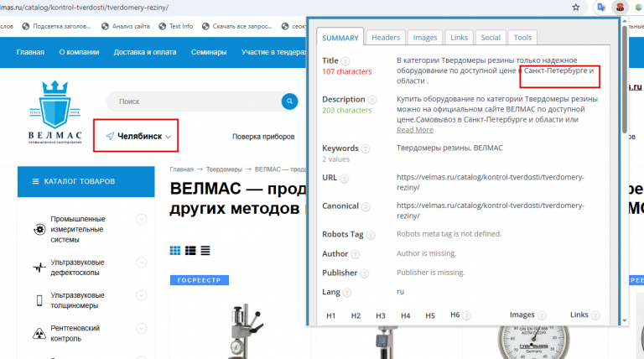This screenshot has width=644, height=359.
Task: Go to Главная in top navigation
Action: pyautogui.click(x=30, y=52)
